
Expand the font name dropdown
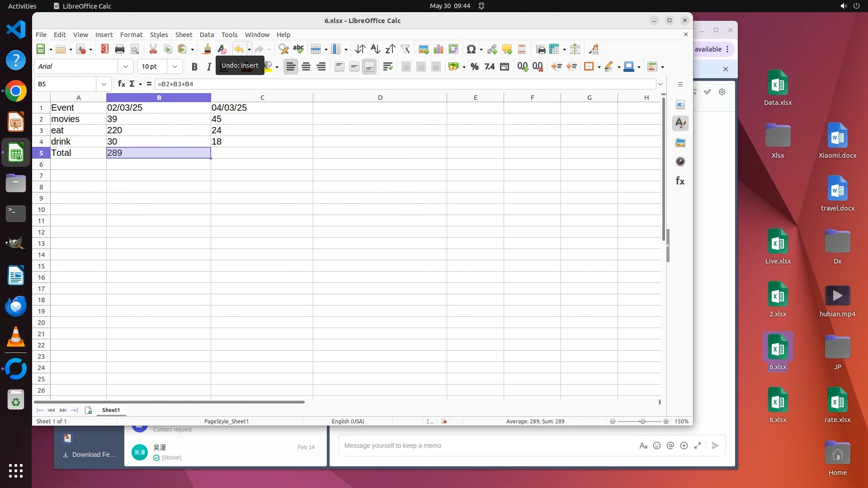coord(125,67)
